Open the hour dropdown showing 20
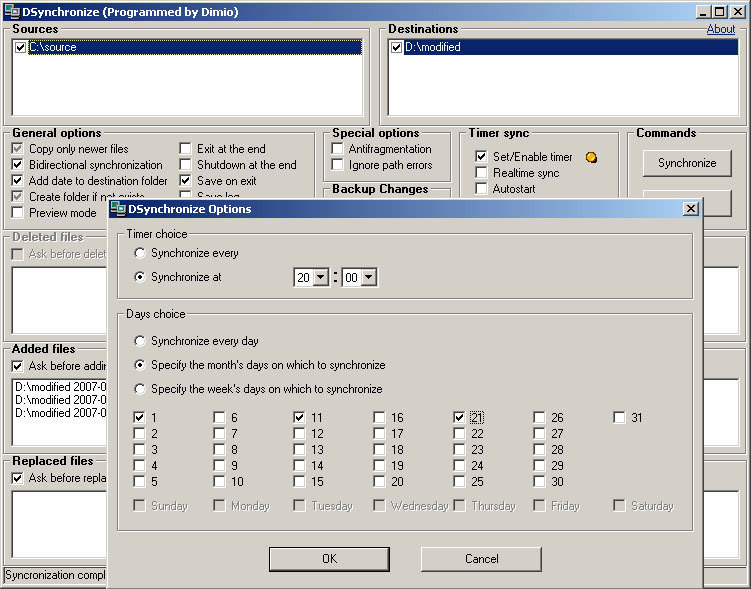Viewport: 751px width, 589px height. (321, 277)
